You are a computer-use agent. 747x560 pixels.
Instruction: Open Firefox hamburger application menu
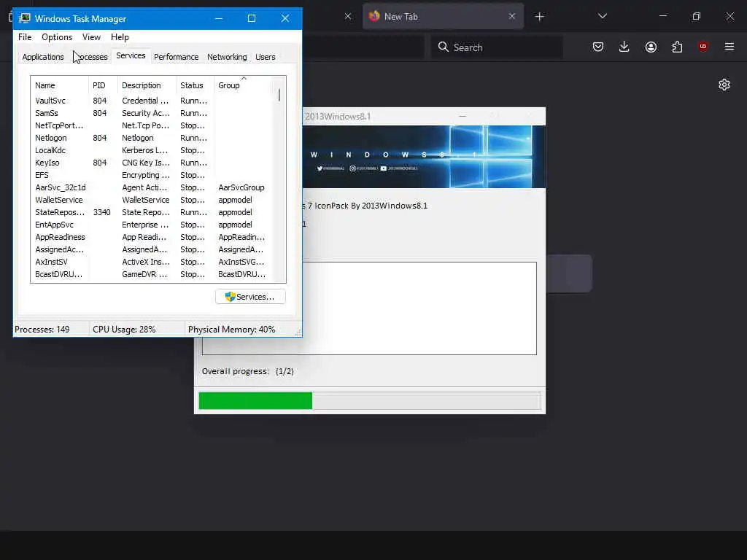tap(729, 47)
